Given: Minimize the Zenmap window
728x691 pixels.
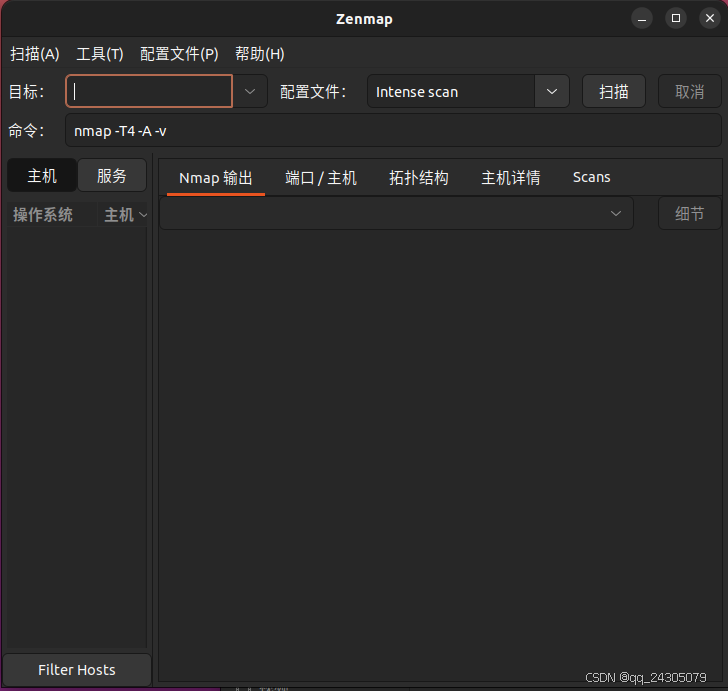Looking at the screenshot, I should coord(642,18).
